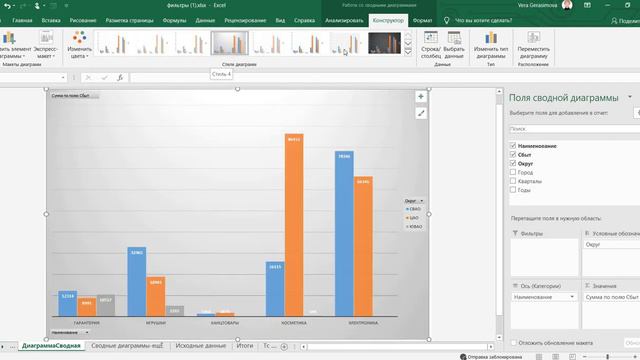Switch to Исходные данные sheet tab
This screenshot has height=360, width=640.
[200, 346]
